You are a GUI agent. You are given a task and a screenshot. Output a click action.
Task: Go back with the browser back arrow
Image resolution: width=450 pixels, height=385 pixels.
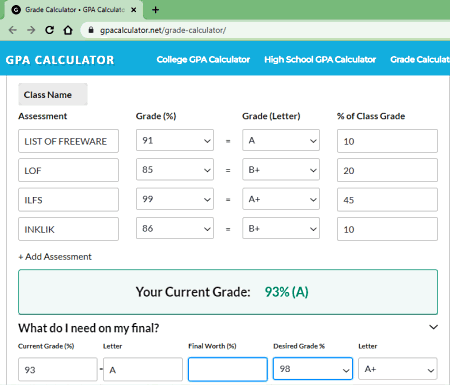(x=13, y=30)
